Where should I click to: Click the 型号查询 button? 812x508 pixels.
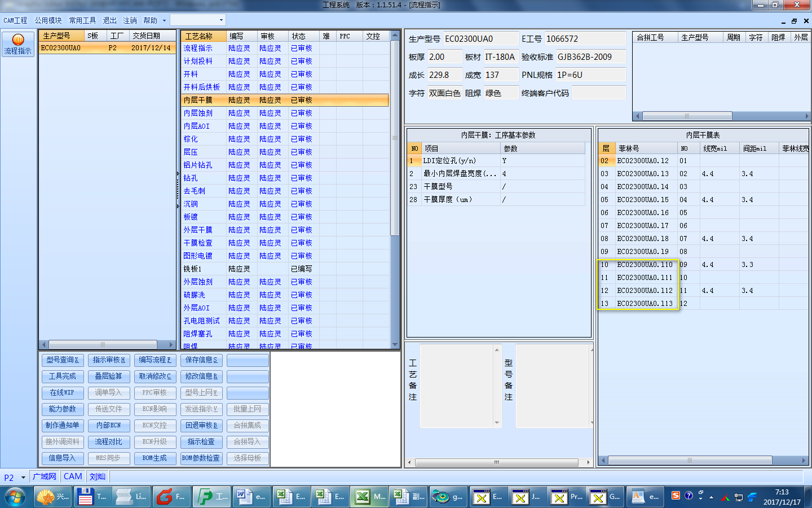(63, 360)
